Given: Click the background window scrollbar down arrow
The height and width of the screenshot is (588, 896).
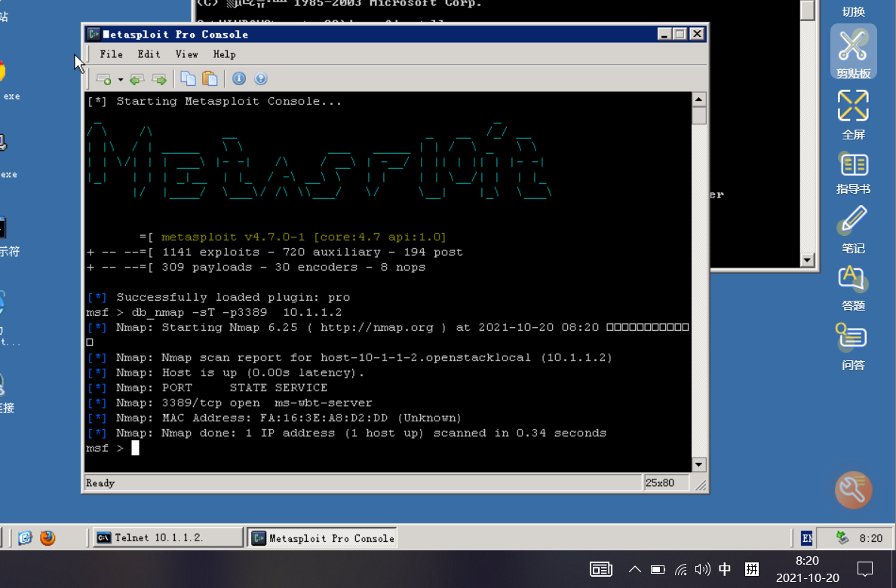Looking at the screenshot, I should coord(807,260).
